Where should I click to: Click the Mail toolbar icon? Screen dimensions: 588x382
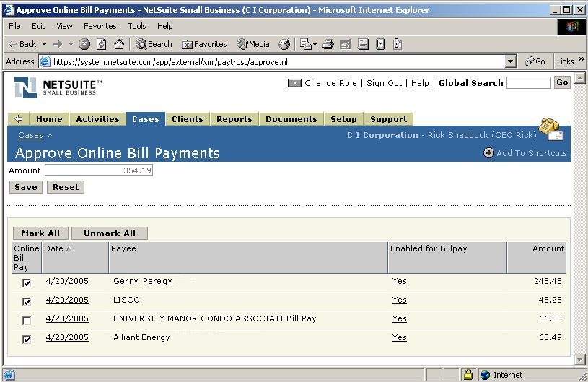[306, 44]
